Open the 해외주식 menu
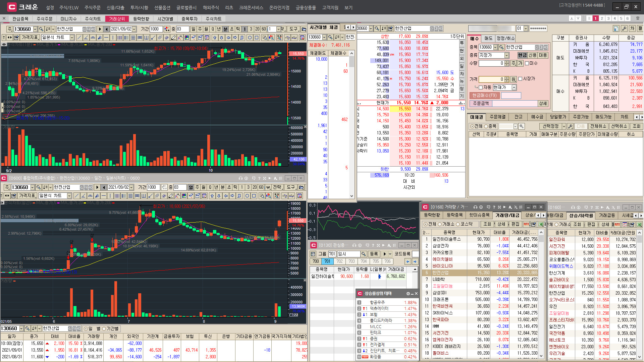 211,7
